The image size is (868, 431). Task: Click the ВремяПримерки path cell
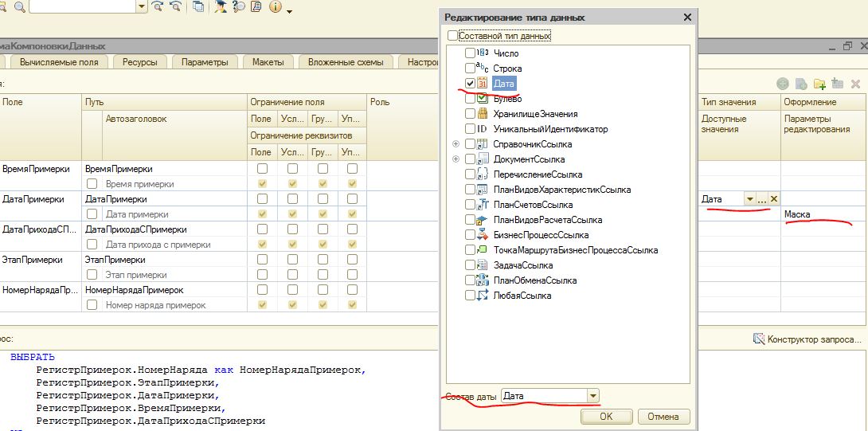[164, 168]
